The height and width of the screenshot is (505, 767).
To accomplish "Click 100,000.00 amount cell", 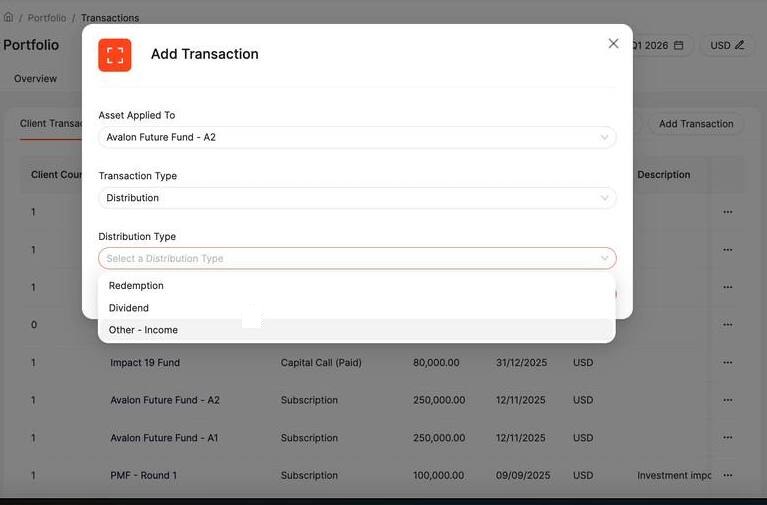I will [x=438, y=475].
